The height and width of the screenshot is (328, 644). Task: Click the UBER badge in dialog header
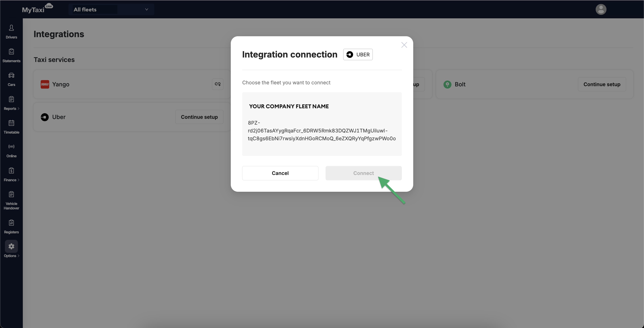358,54
